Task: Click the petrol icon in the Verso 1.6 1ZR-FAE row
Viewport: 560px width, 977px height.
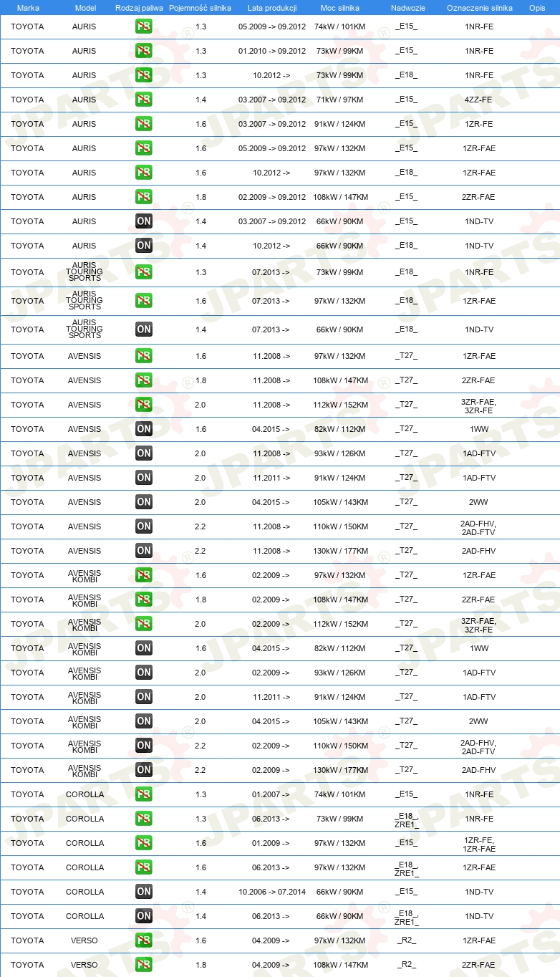Action: pyautogui.click(x=144, y=940)
